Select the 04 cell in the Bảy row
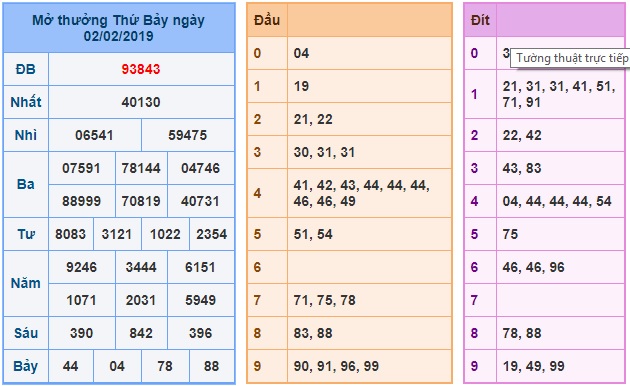This screenshot has width=630, height=386. click(x=117, y=366)
